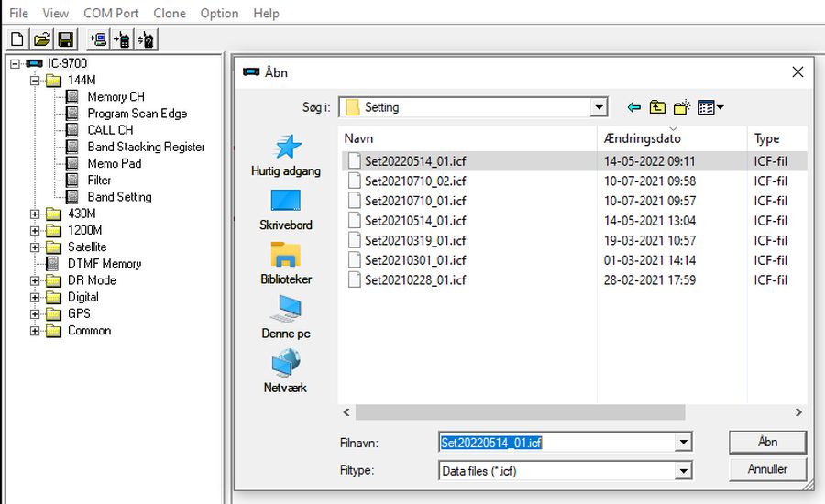Expand the Common folder
This screenshot has height=504, width=825.
[x=35, y=331]
